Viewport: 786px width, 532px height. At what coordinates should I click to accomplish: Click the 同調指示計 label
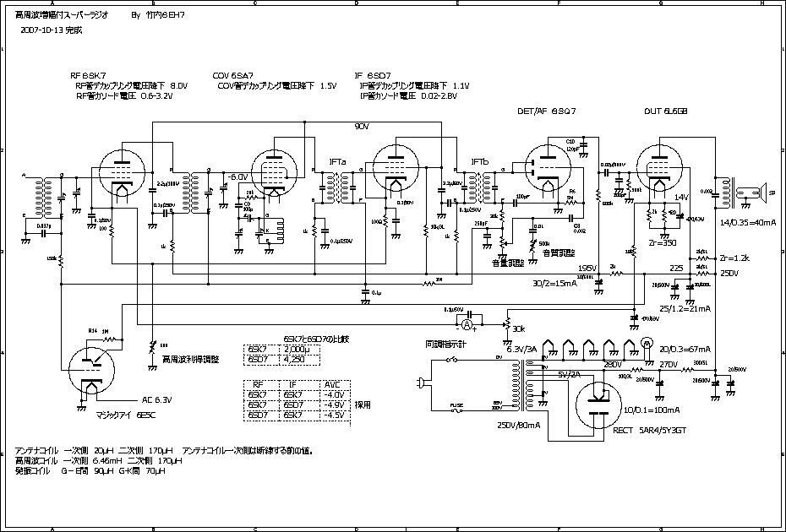[x=445, y=345]
